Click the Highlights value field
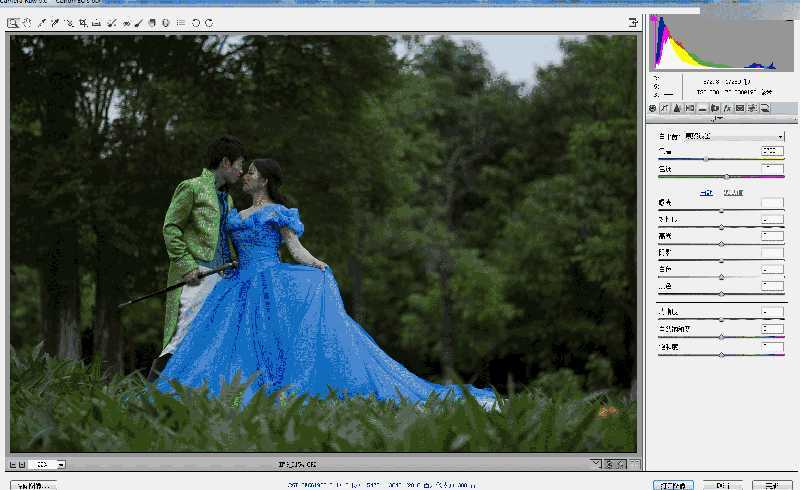Image resolution: width=800 pixels, height=490 pixels. click(x=772, y=236)
